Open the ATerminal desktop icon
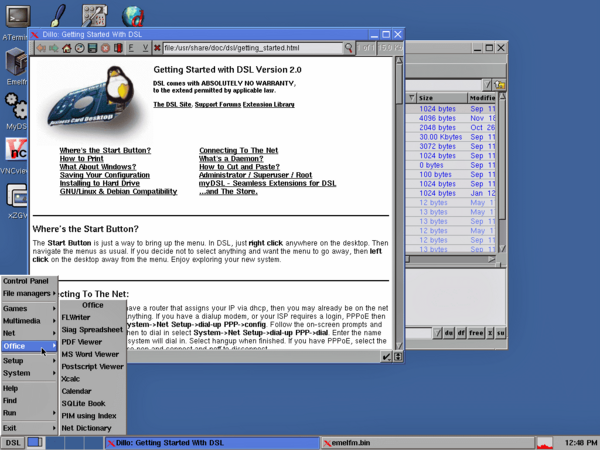This screenshot has height=450, width=600. [x=17, y=17]
